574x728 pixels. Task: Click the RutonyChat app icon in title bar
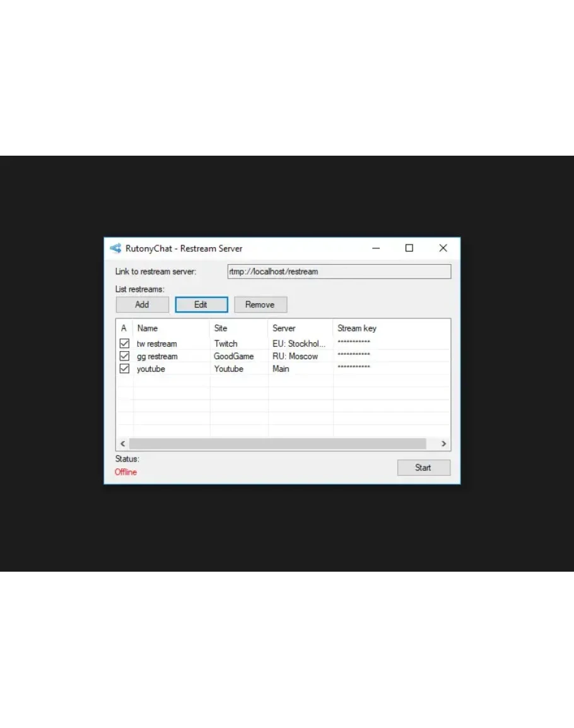coord(115,248)
